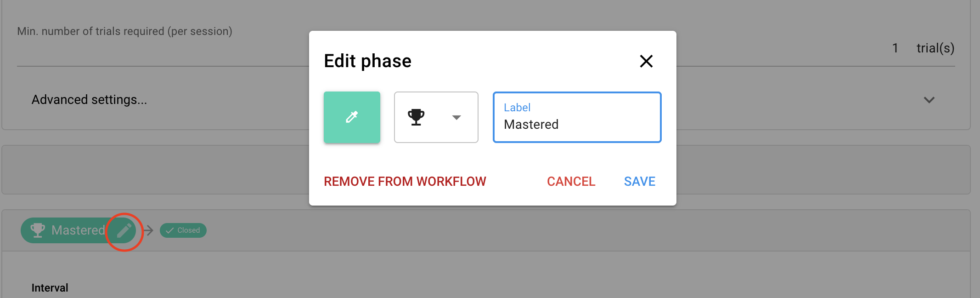Click the trophy icon on the Mastered chip
980x298 pixels.
tap(38, 230)
